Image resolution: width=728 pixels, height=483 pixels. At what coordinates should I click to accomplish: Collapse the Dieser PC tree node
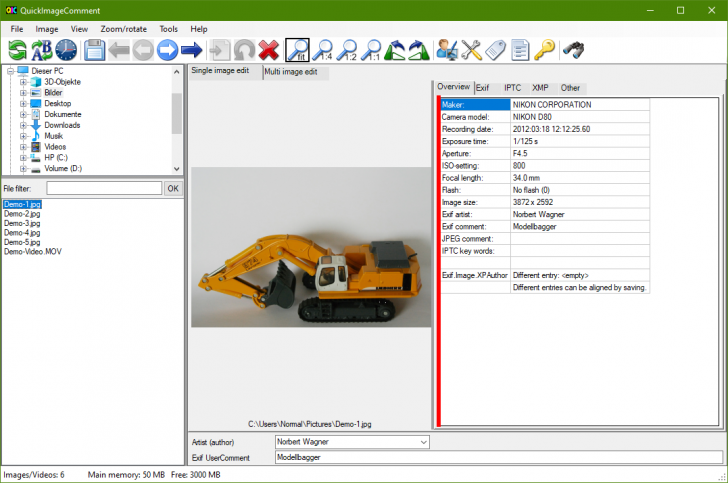[x=10, y=71]
